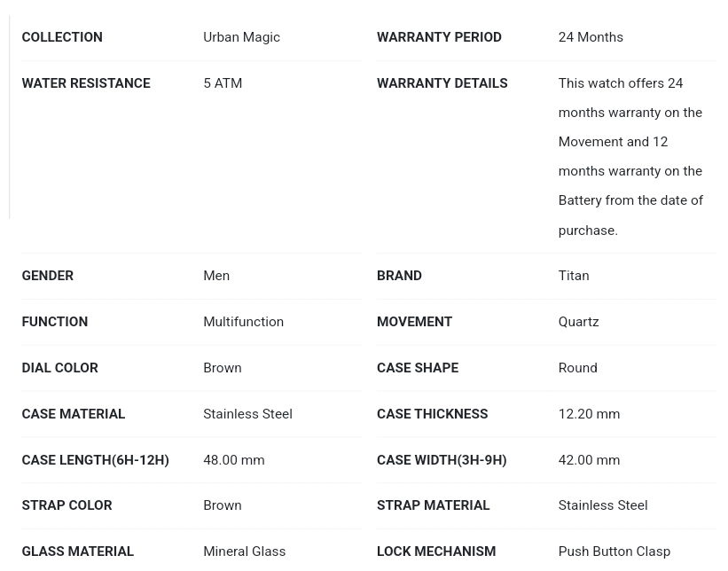Screen dimensions: 728x571
Task: Click the GENDER label
Action: pyautogui.click(x=48, y=276)
